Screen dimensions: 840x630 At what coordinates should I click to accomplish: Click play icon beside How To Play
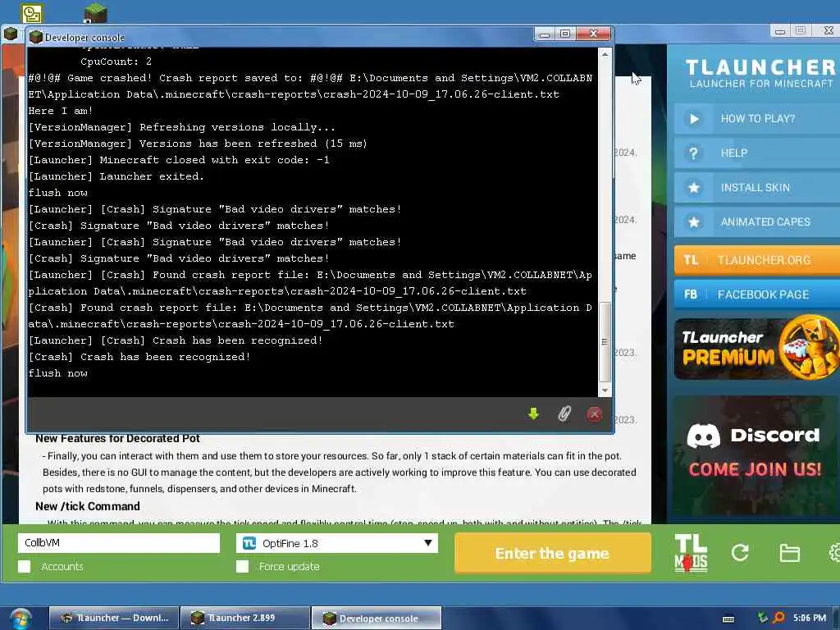coord(694,119)
